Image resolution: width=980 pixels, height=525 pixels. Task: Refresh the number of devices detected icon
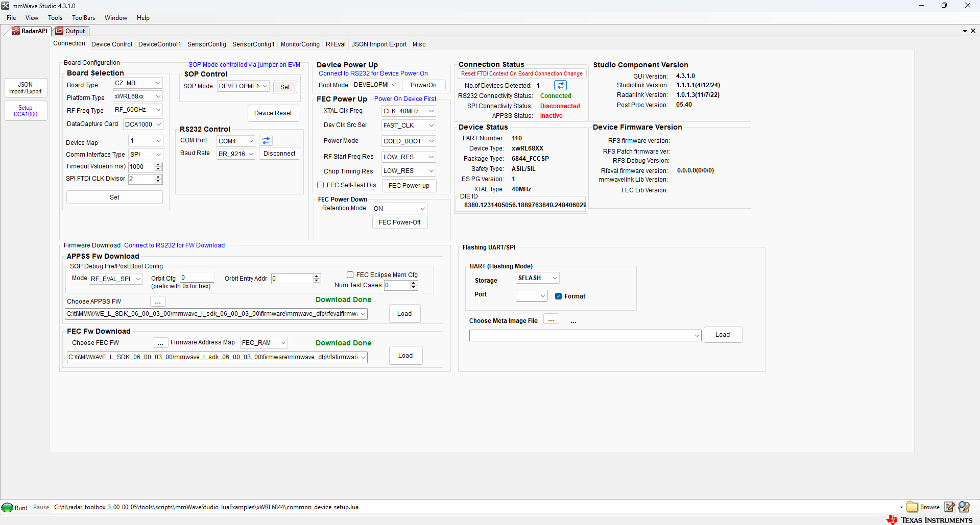tap(560, 86)
